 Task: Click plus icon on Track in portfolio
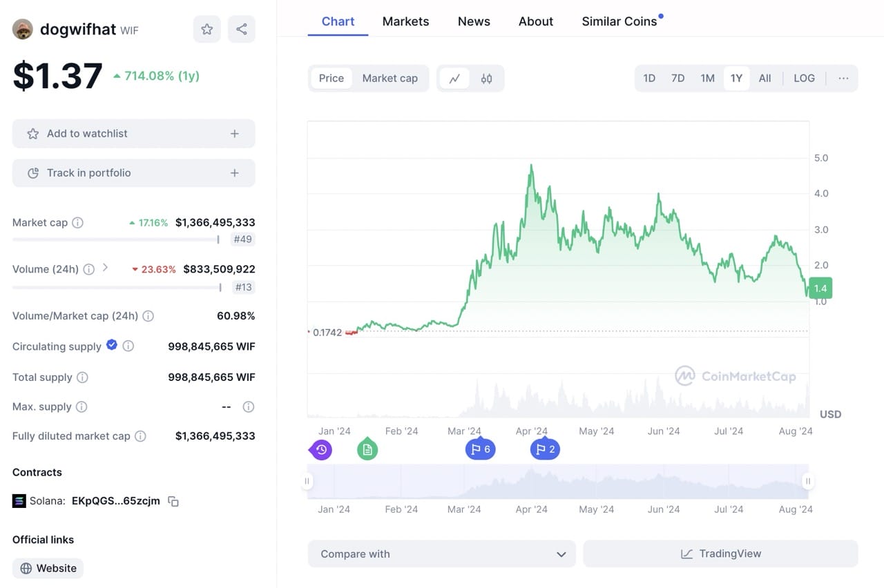235,173
